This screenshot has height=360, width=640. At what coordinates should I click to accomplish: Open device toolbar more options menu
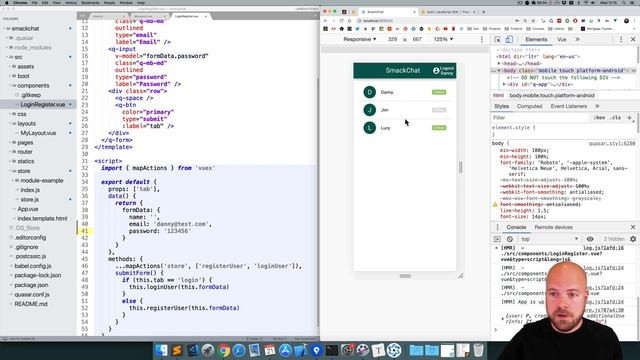point(482,39)
